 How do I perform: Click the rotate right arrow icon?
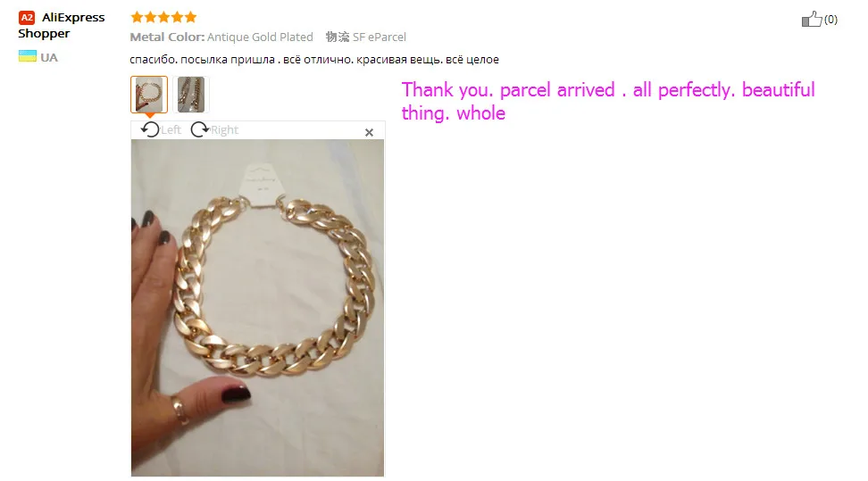[x=200, y=129]
